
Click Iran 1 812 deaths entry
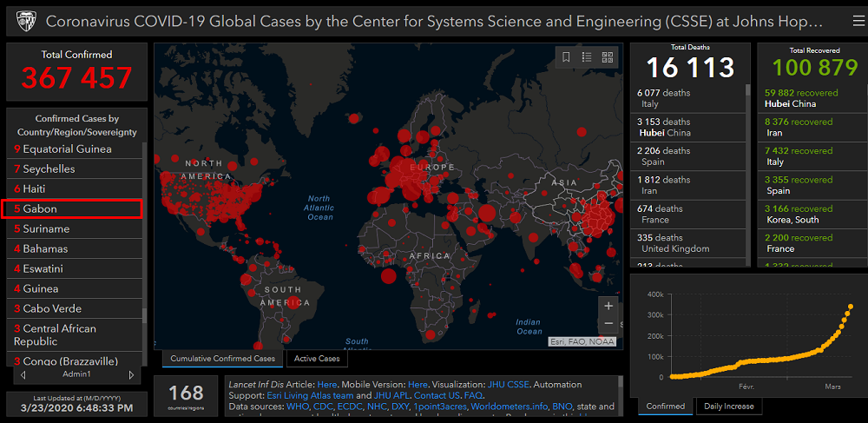coord(688,185)
